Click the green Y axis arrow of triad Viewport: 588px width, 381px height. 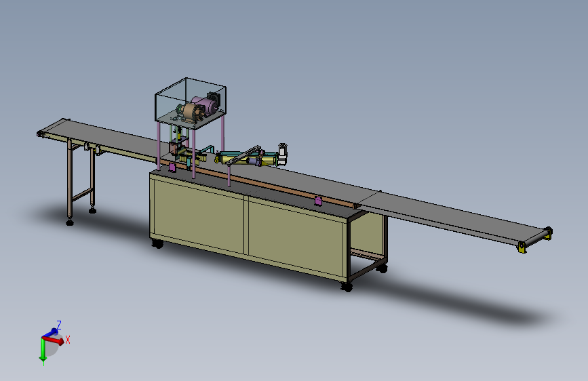(x=43, y=350)
